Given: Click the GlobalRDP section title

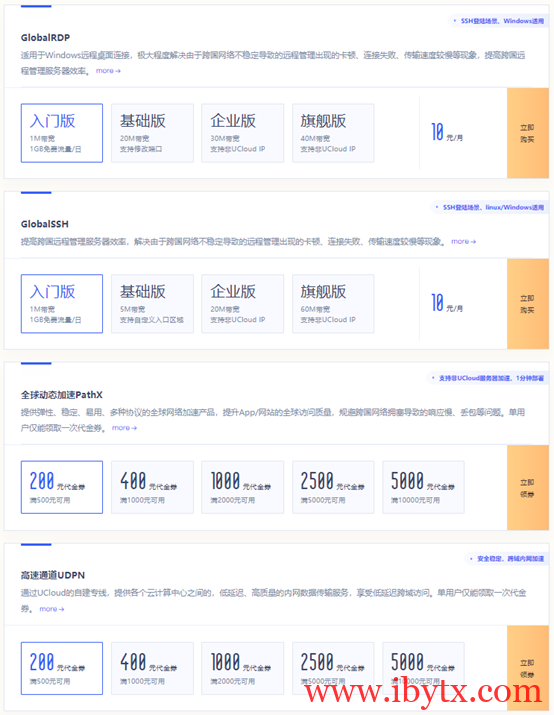Looking at the screenshot, I should coord(45,37).
